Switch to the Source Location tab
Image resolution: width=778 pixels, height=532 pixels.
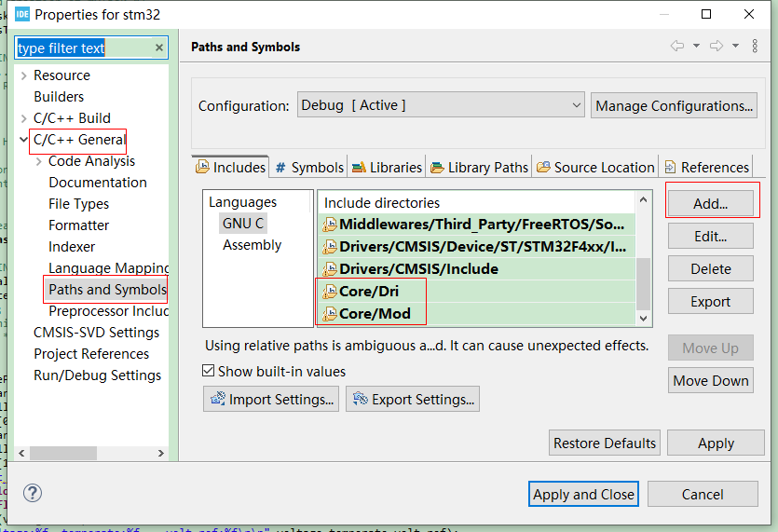(595, 168)
